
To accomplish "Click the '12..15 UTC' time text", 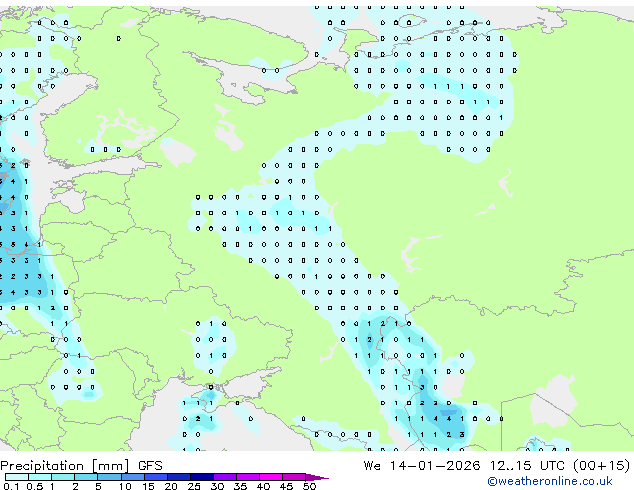I will (x=526, y=465).
